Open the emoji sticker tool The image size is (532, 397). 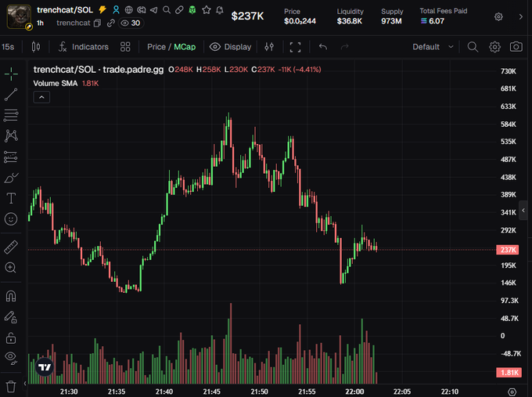pos(11,219)
